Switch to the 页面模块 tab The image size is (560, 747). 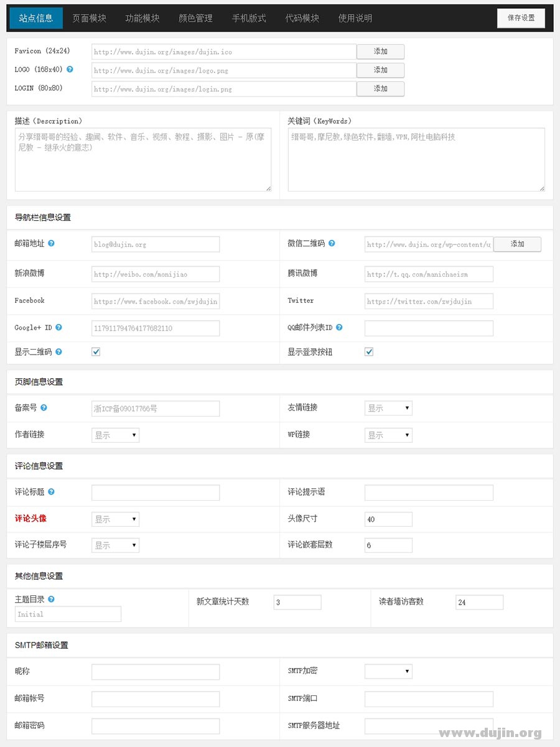(x=90, y=18)
